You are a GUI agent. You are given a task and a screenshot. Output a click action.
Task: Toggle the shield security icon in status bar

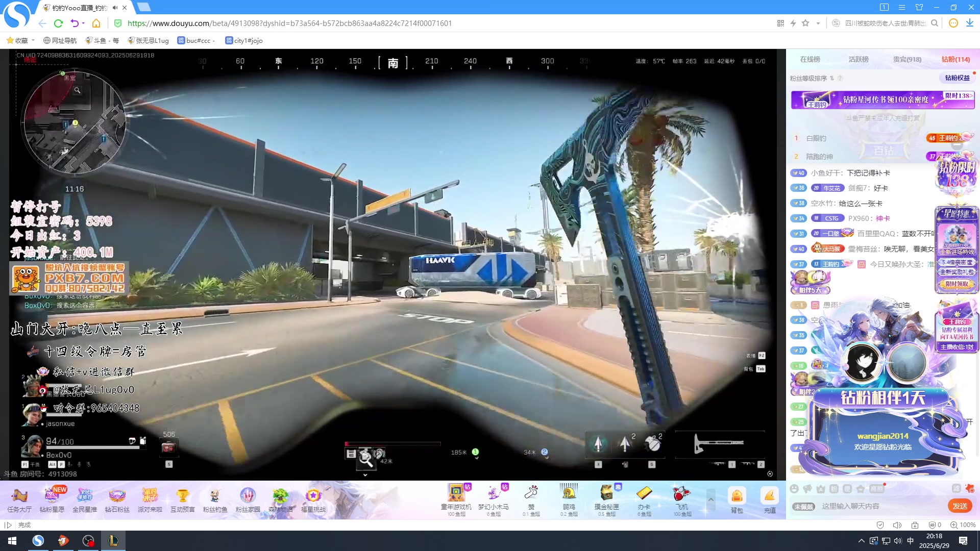click(x=880, y=525)
